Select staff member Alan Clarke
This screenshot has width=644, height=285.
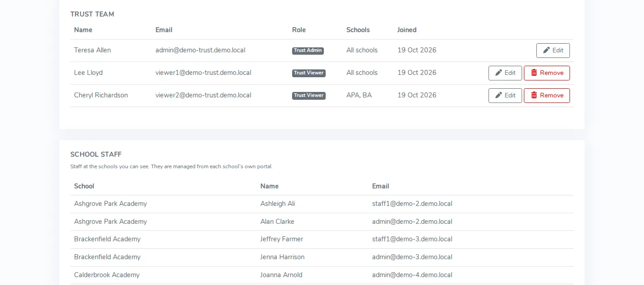(x=277, y=222)
